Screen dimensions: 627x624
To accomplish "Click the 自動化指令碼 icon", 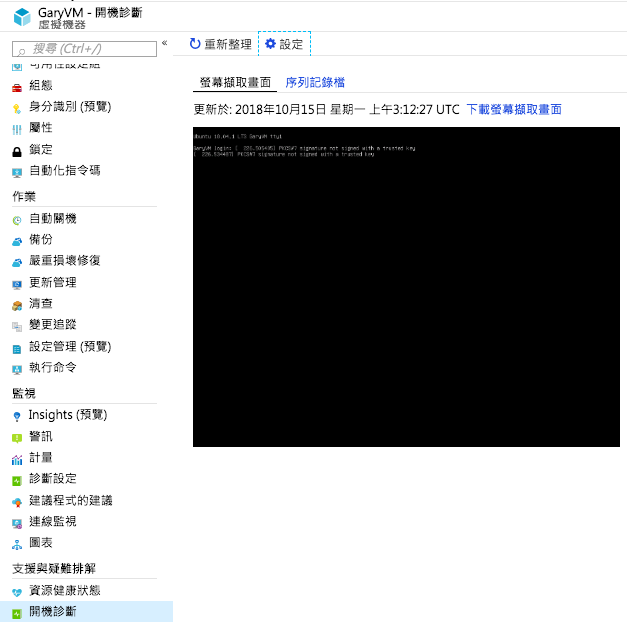I will (x=17, y=173).
